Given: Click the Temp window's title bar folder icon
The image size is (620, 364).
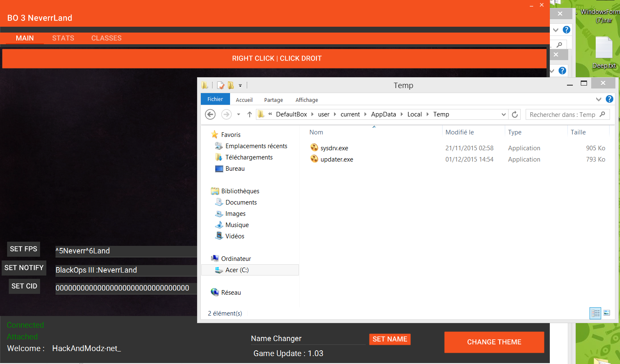Looking at the screenshot, I should point(205,85).
